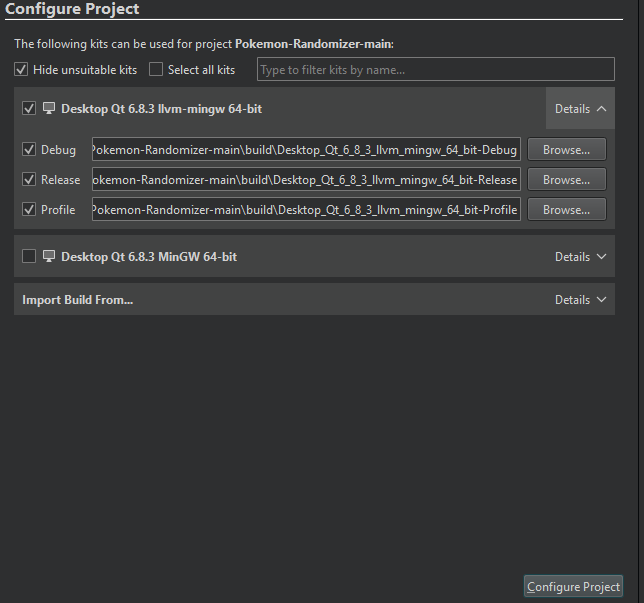Image resolution: width=644 pixels, height=603 pixels.
Task: Click the Desktop Qt 6.8.3 MinGW 64-bit label
Action: 149,257
